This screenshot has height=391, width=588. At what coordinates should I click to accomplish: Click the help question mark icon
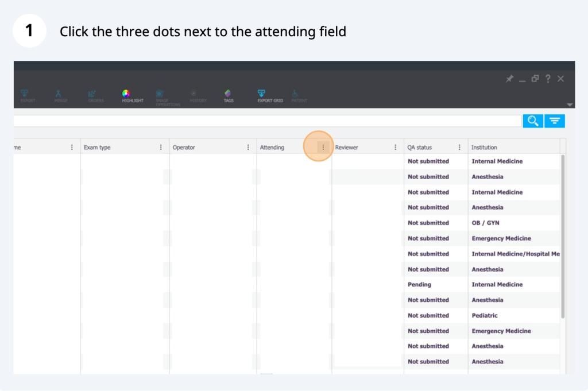[548, 79]
